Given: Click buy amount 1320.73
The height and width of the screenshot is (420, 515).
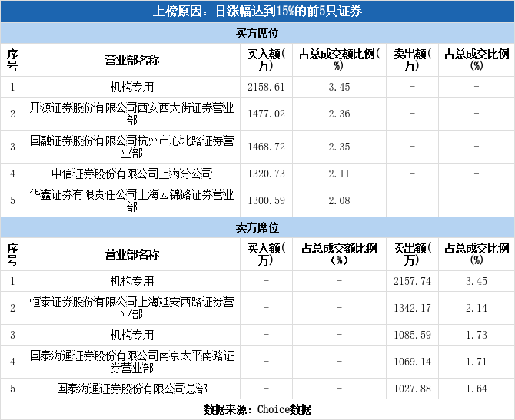Looking at the screenshot, I should pyautogui.click(x=266, y=174).
